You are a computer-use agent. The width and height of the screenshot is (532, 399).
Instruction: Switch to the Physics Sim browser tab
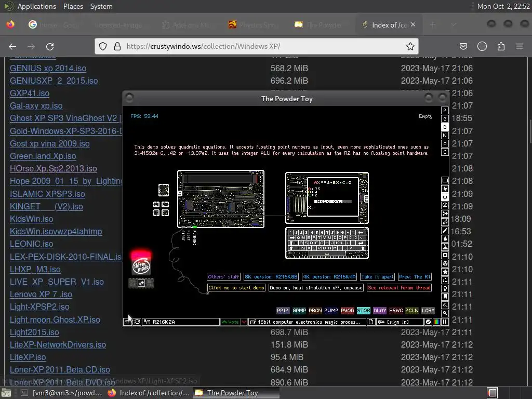tap(254, 25)
